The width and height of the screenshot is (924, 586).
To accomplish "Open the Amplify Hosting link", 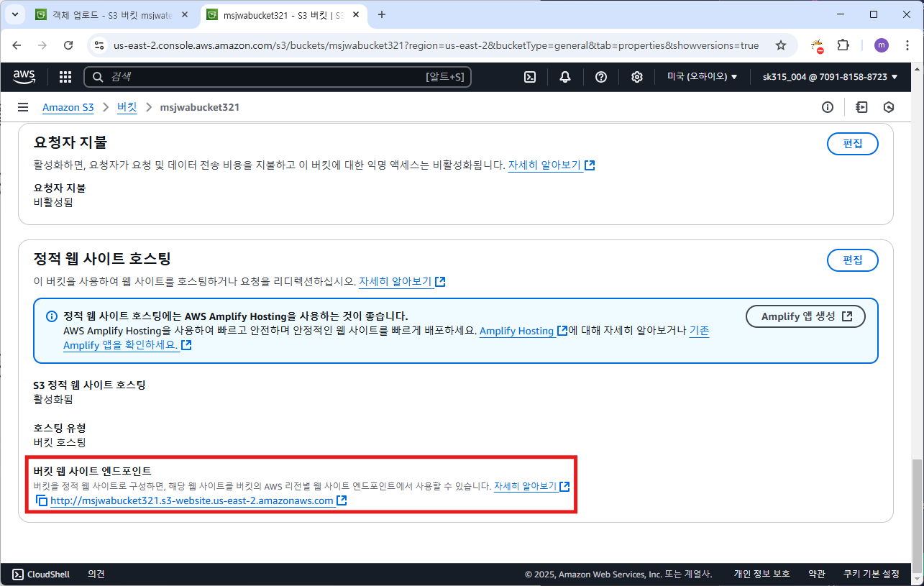I will (x=523, y=331).
